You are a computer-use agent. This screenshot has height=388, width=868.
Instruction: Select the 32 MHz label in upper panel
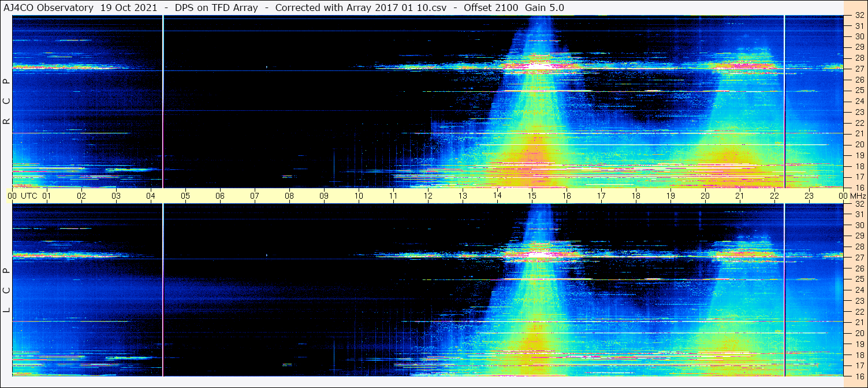tap(858, 16)
